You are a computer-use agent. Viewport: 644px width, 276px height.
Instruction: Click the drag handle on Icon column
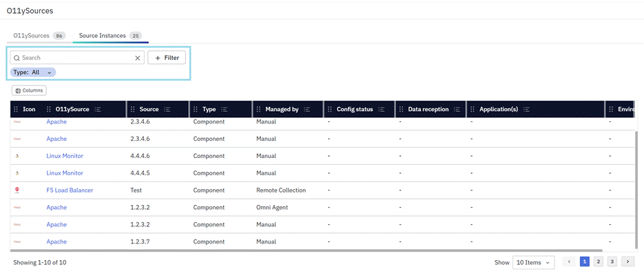pos(16,109)
